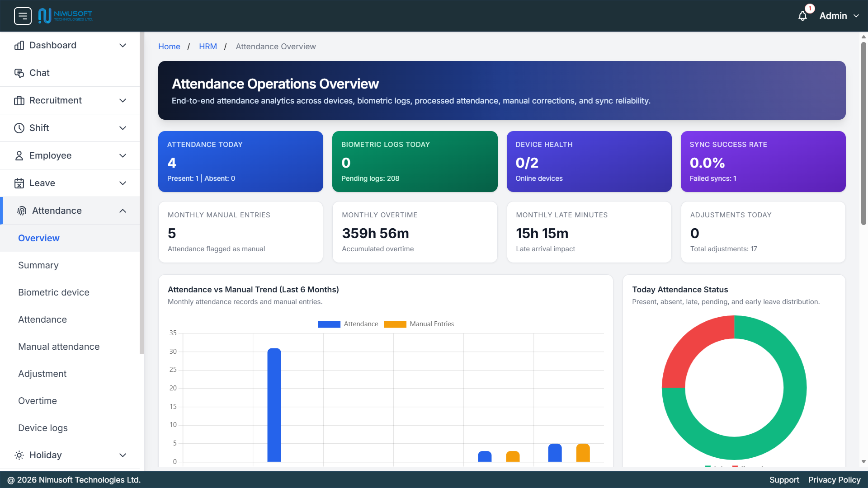Click the hamburger menu icon top left
This screenshot has height=488, width=868.
coord(23,16)
